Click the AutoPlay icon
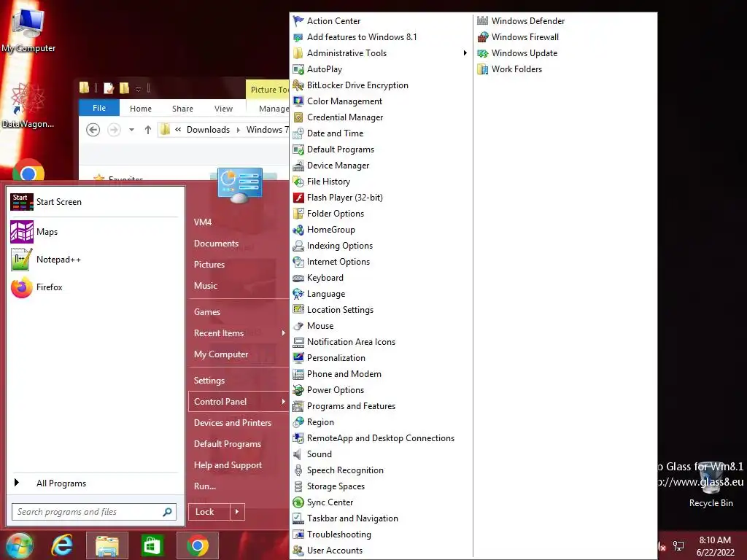The height and width of the screenshot is (560, 747). click(298, 69)
